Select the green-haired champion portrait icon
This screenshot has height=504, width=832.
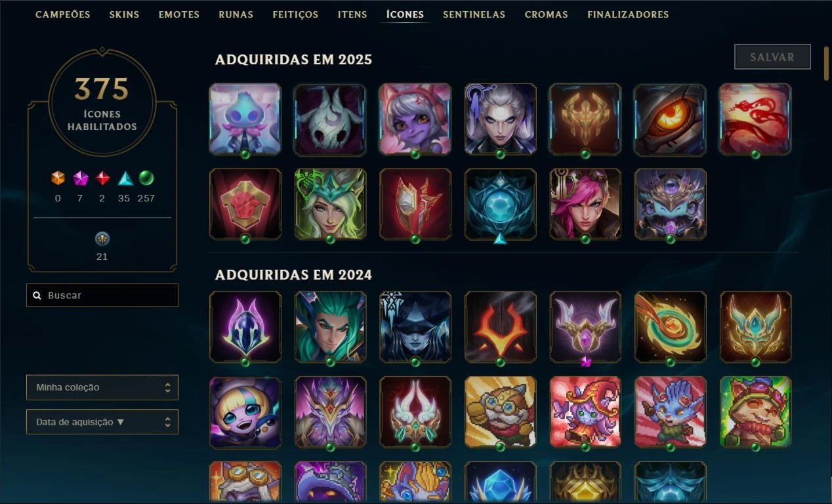330,327
